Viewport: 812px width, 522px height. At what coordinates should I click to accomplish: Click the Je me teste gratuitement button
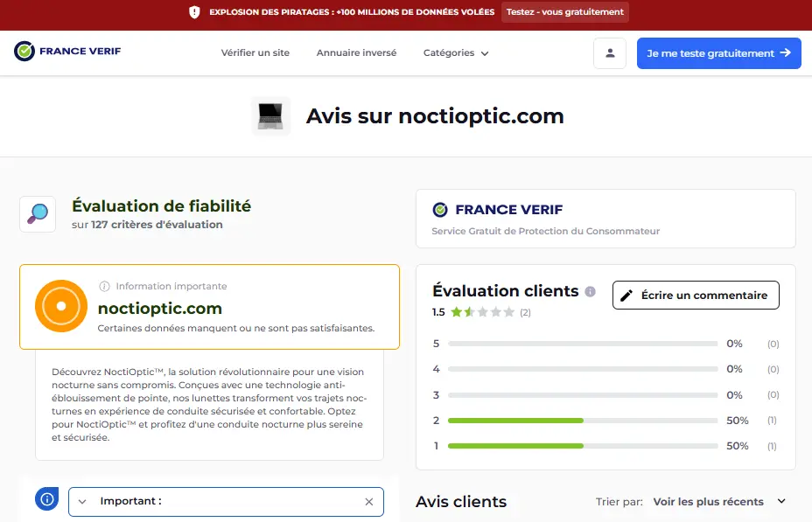tap(717, 52)
